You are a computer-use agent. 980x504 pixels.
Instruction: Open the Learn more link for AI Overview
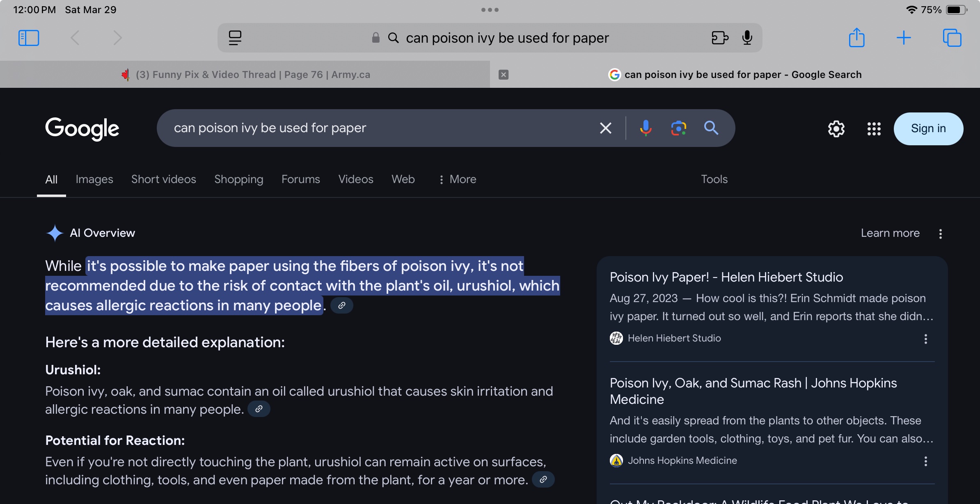(x=890, y=233)
